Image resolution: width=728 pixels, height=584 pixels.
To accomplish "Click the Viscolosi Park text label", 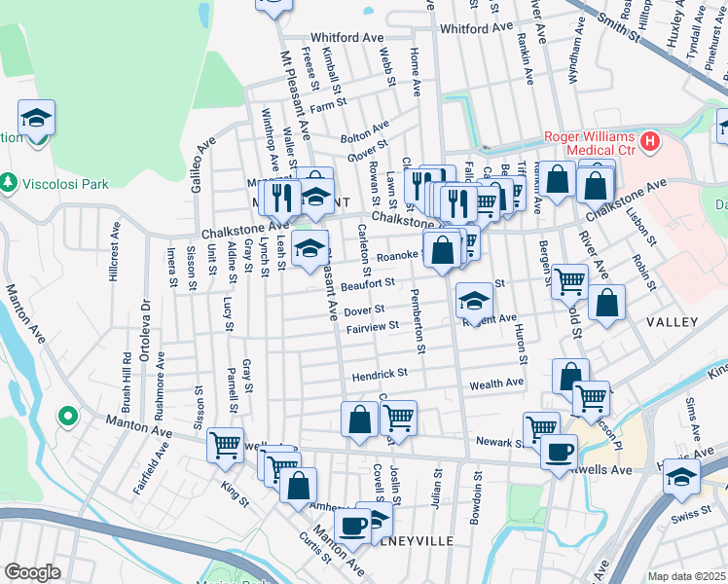I will pos(61,182).
